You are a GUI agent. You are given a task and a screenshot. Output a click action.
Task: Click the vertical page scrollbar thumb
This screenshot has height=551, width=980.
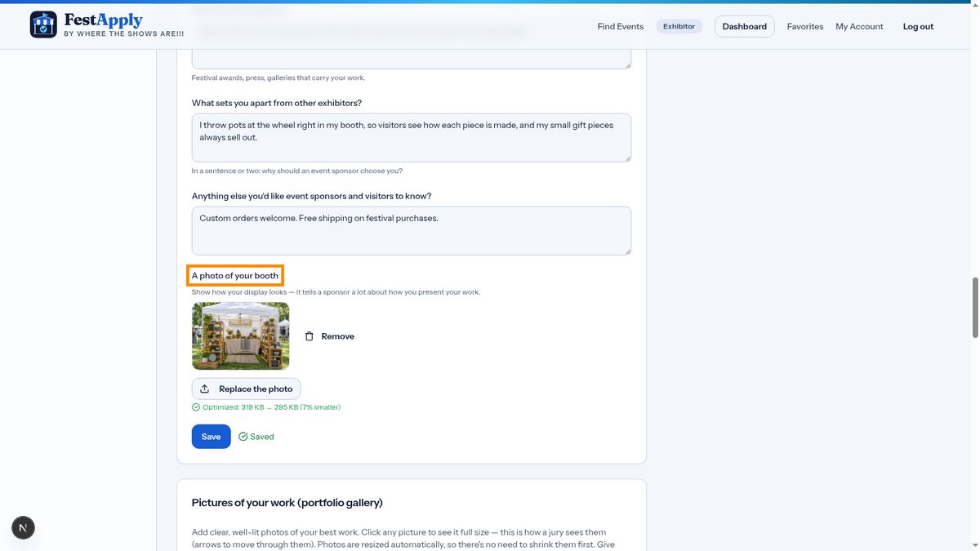pyautogui.click(x=974, y=307)
